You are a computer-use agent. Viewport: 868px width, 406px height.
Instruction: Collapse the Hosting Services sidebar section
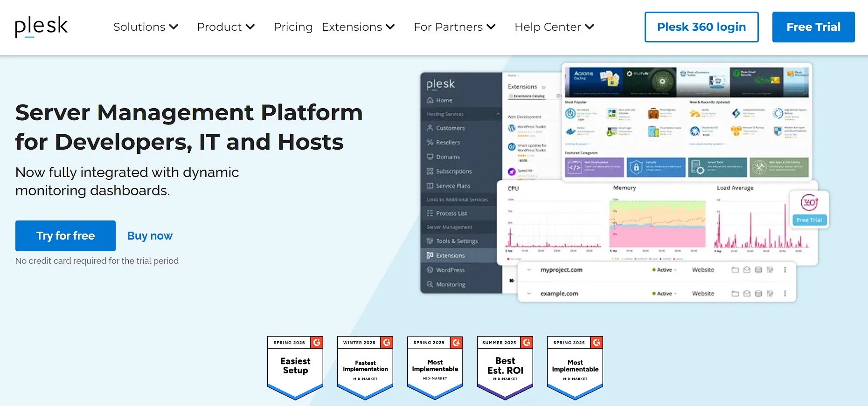(498, 114)
